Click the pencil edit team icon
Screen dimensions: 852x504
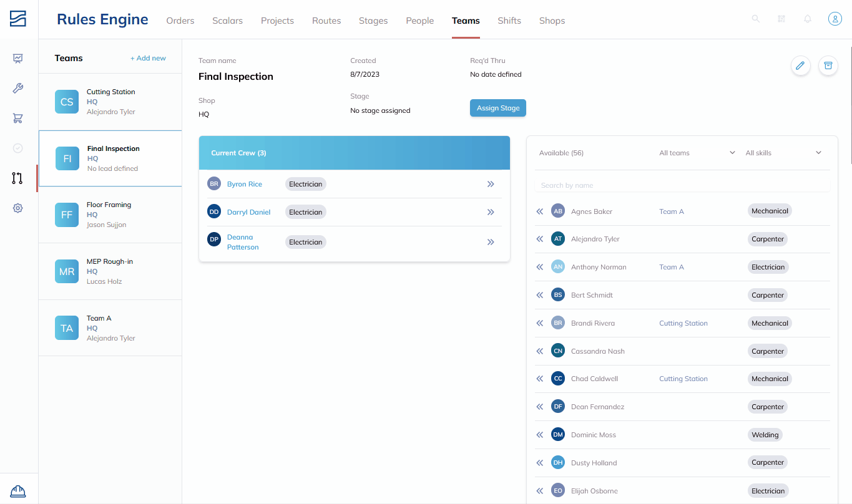801,65
